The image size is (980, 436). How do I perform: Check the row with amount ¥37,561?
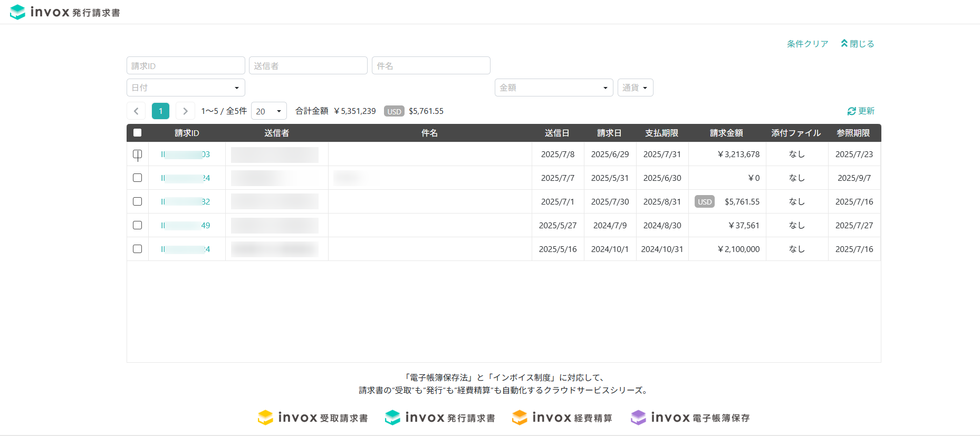138,225
